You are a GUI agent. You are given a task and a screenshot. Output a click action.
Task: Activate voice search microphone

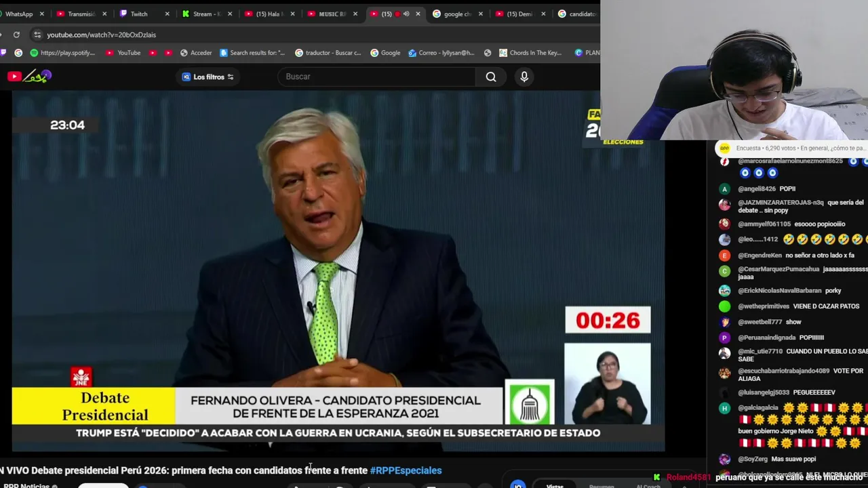tap(524, 77)
